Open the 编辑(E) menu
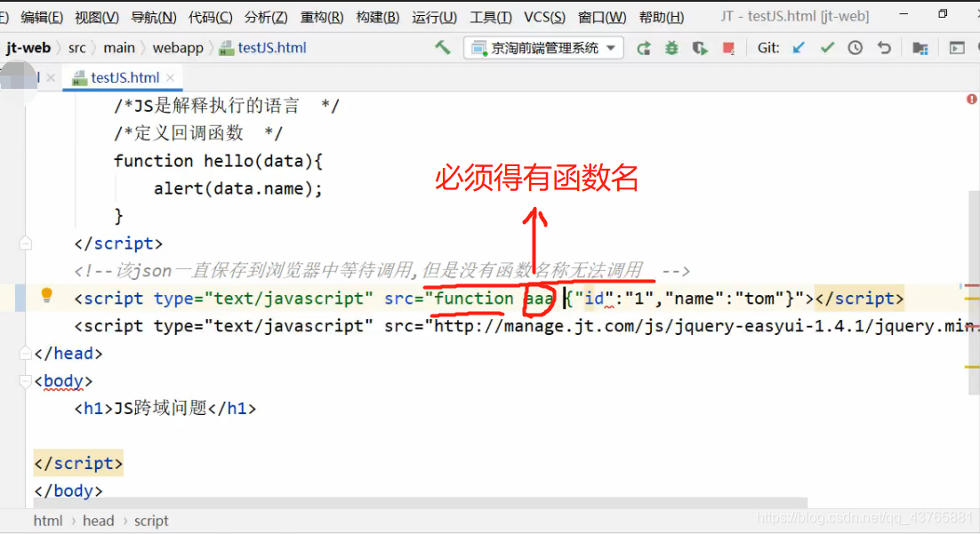 pos(42,17)
